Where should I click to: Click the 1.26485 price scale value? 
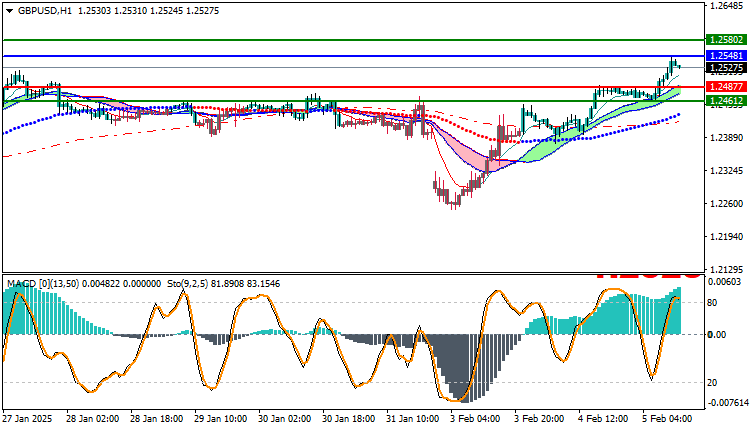pos(727,6)
